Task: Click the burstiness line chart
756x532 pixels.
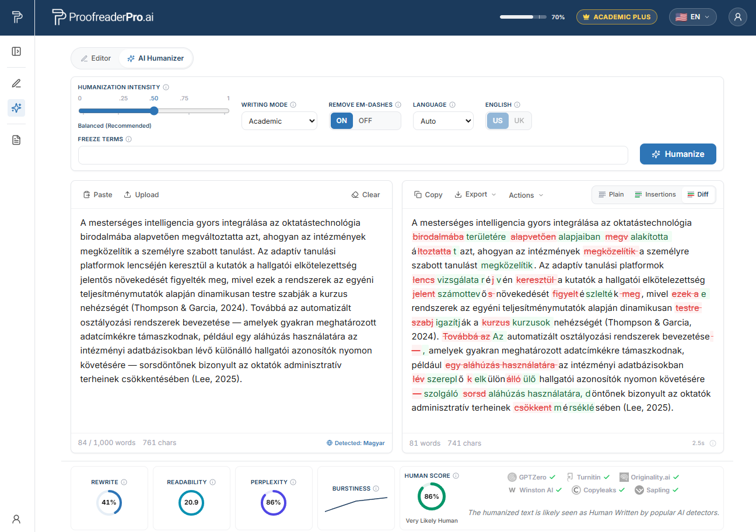Action: click(x=356, y=504)
